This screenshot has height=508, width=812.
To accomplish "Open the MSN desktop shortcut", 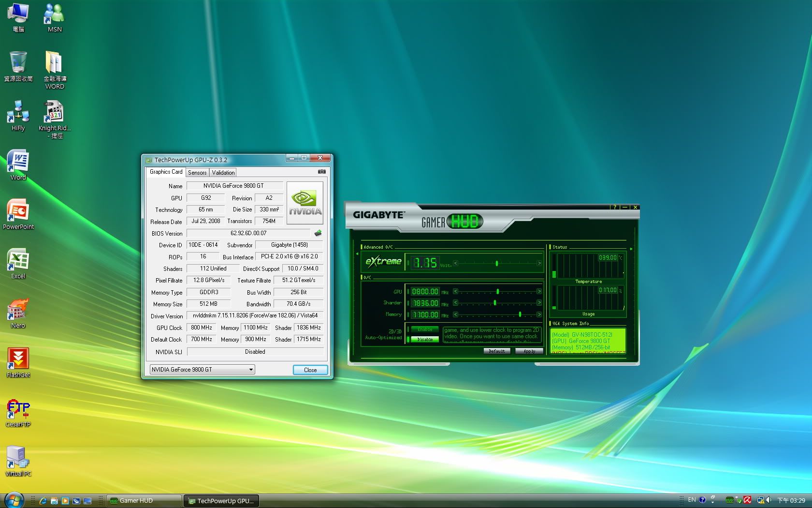I will pos(55,18).
